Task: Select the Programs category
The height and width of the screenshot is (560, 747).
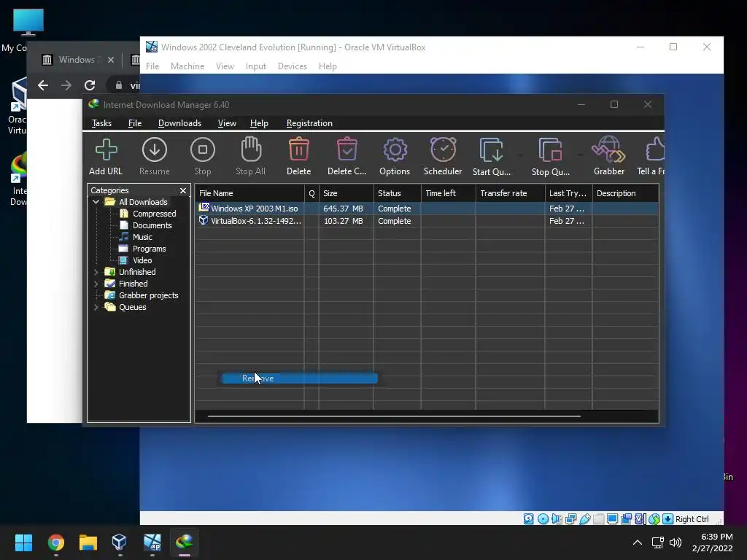Action: point(149,249)
